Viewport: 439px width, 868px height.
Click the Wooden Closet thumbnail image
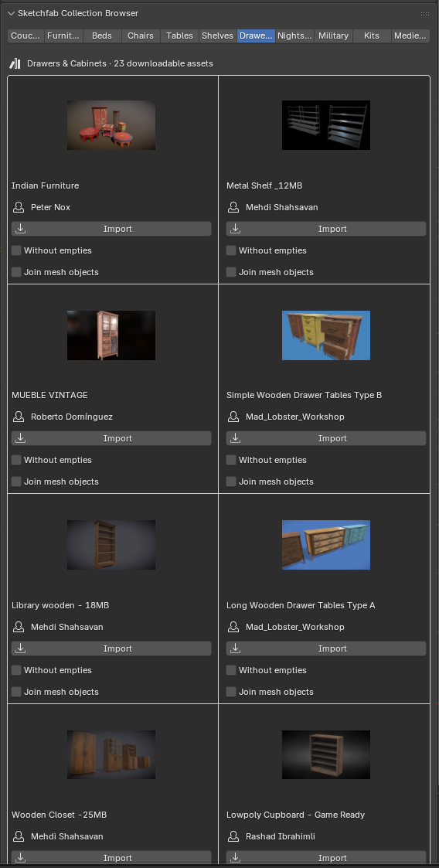tap(111, 754)
